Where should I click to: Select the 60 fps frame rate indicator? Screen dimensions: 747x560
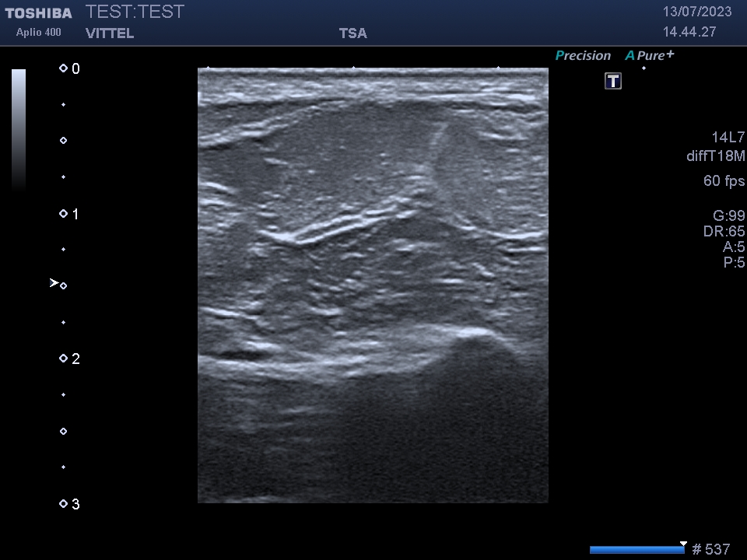[x=722, y=181]
